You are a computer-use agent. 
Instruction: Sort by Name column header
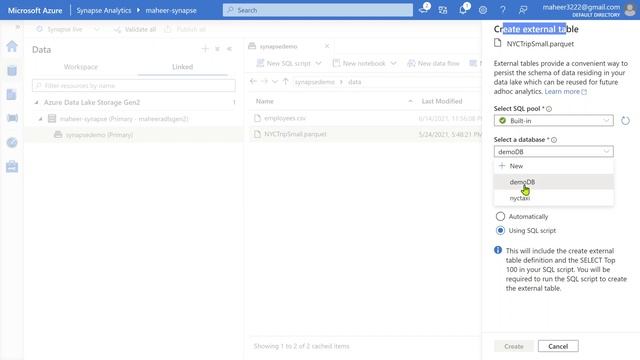[265, 101]
